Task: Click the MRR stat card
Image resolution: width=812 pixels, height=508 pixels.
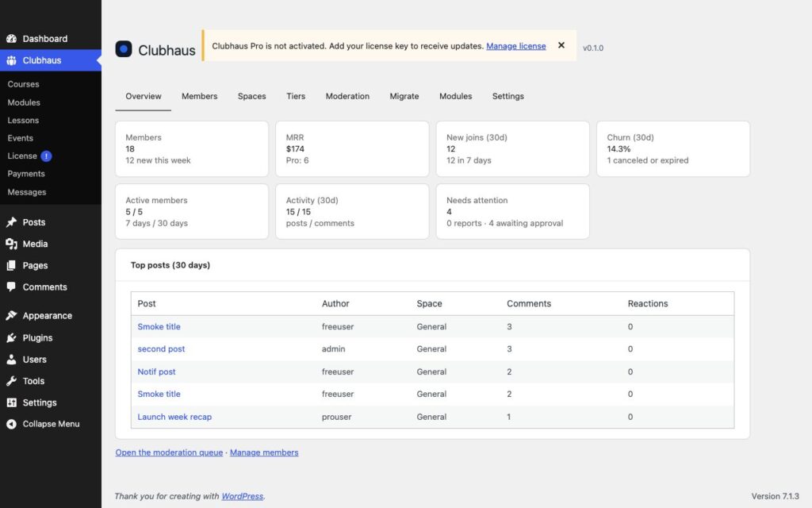Action: 352,148
